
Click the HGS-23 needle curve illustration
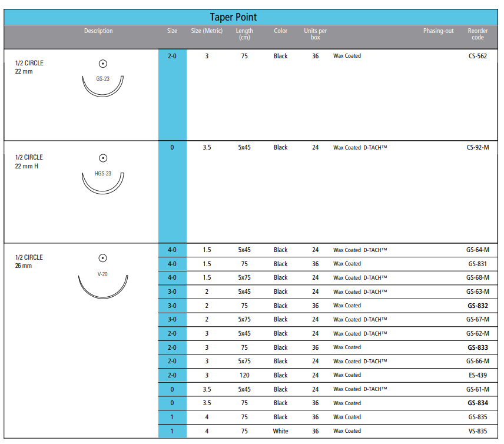[x=102, y=185]
